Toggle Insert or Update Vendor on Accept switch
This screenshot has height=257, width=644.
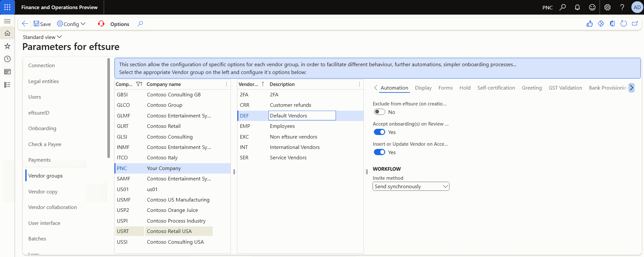click(x=379, y=152)
